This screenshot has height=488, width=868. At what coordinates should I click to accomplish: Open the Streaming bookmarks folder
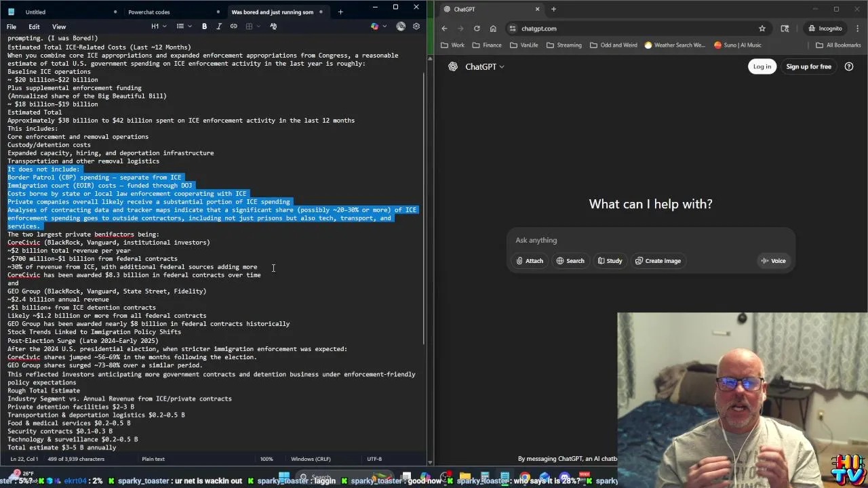coord(564,45)
